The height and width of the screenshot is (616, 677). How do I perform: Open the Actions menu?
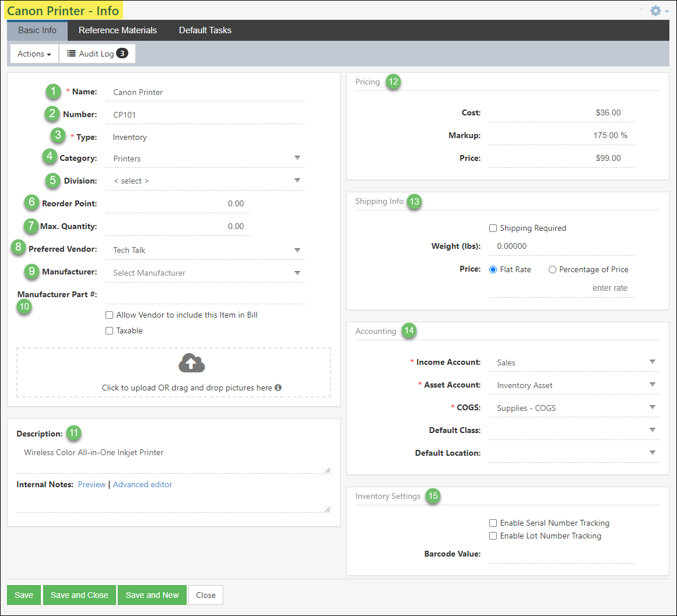point(34,53)
